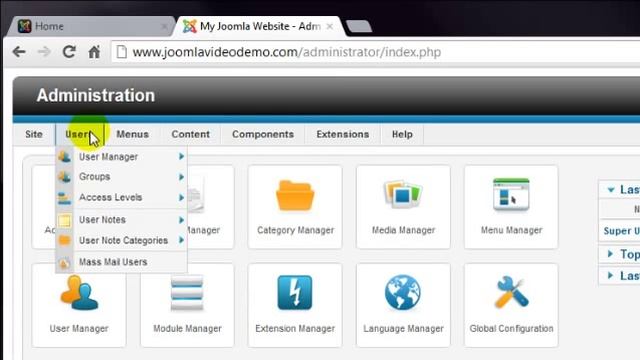Click the Category Manager label
The height and width of the screenshot is (360, 640).
[x=296, y=230]
